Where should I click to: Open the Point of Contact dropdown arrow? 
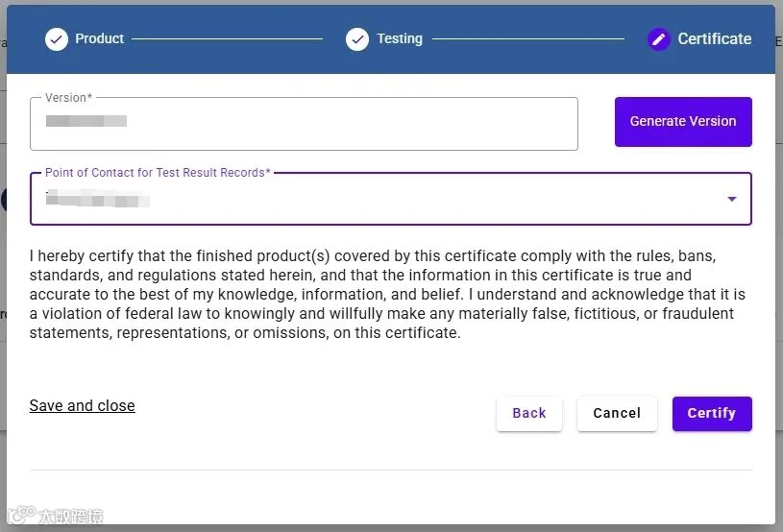click(731, 199)
